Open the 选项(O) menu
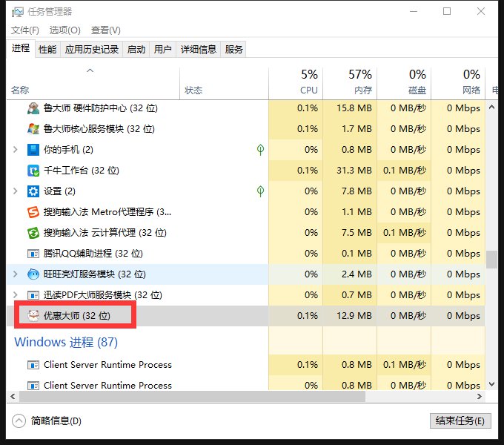 [65, 30]
